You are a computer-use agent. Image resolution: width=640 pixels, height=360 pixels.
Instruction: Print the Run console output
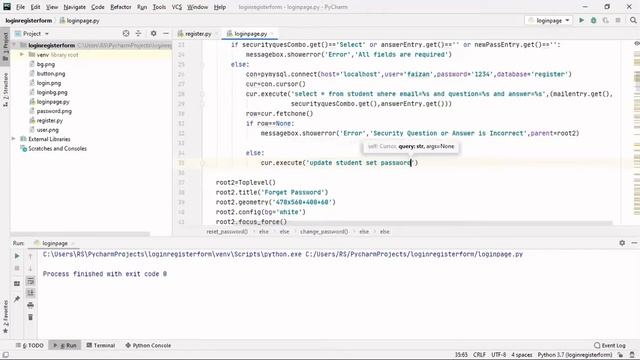click(x=30, y=305)
